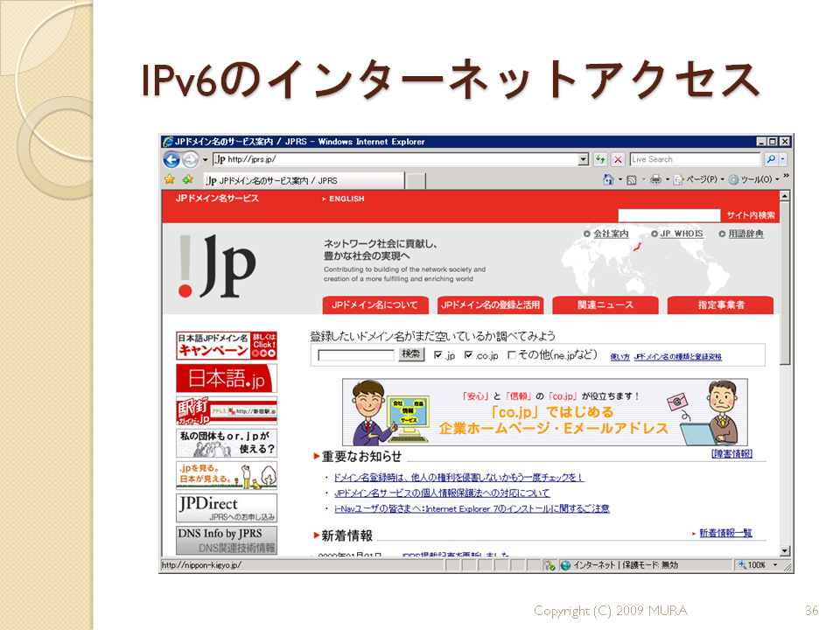
Task: Go back with the blue Back arrow
Action: click(x=171, y=159)
